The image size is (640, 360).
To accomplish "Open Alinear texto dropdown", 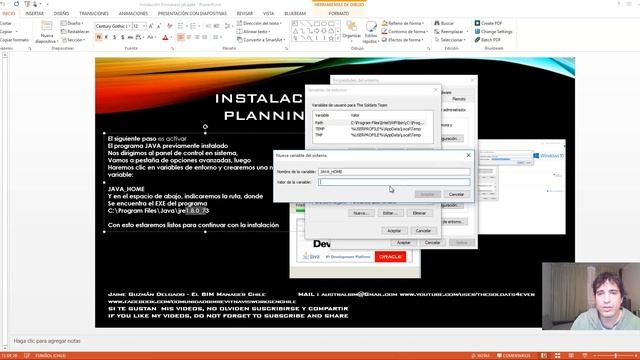I will coord(253,31).
